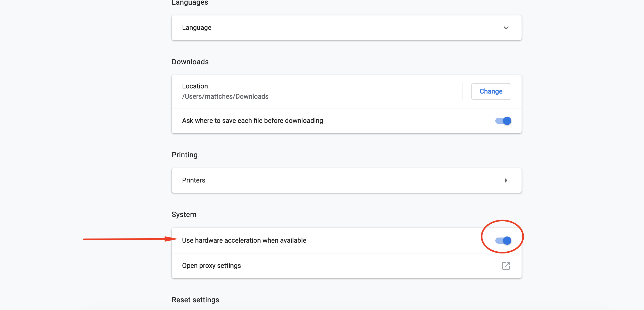The height and width of the screenshot is (310, 644).
Task: Expand the Language chevron dropdown
Action: (506, 28)
